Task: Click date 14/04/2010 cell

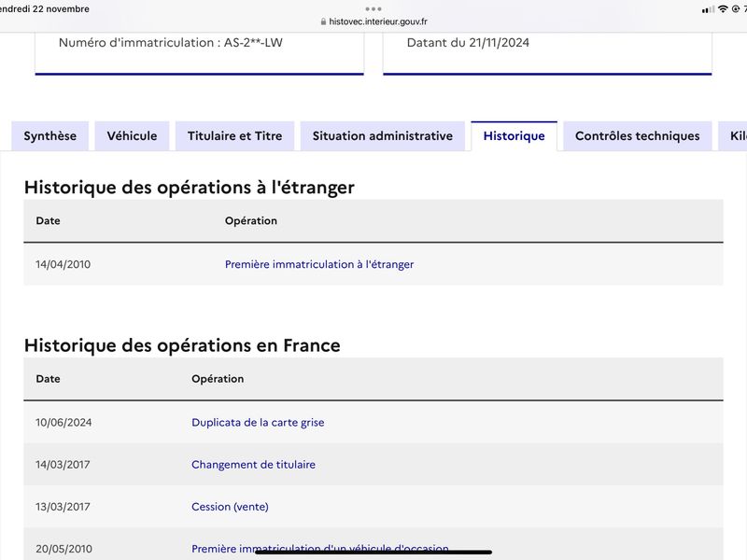Action: coord(63,264)
